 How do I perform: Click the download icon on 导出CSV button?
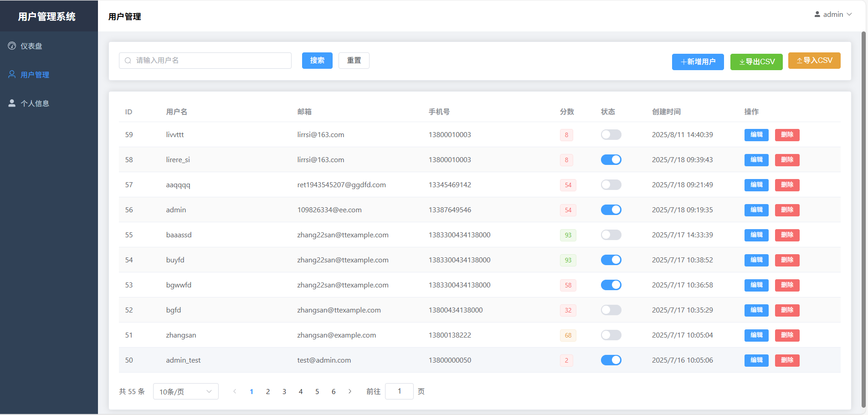(742, 61)
